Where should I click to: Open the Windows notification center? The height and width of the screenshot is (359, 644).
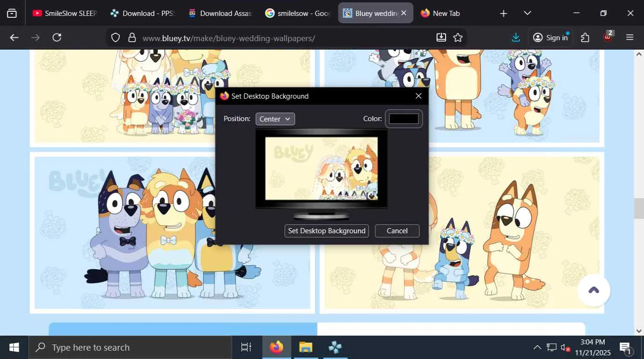point(626,347)
